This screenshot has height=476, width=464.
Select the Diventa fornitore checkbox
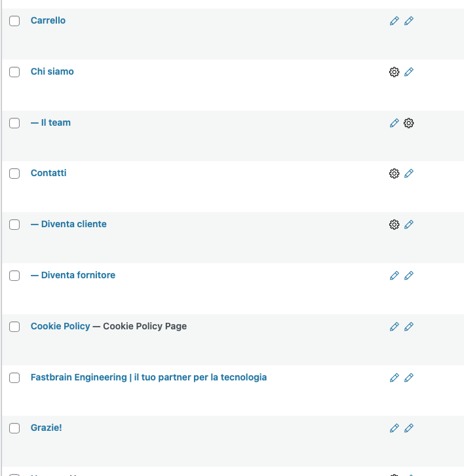14,276
